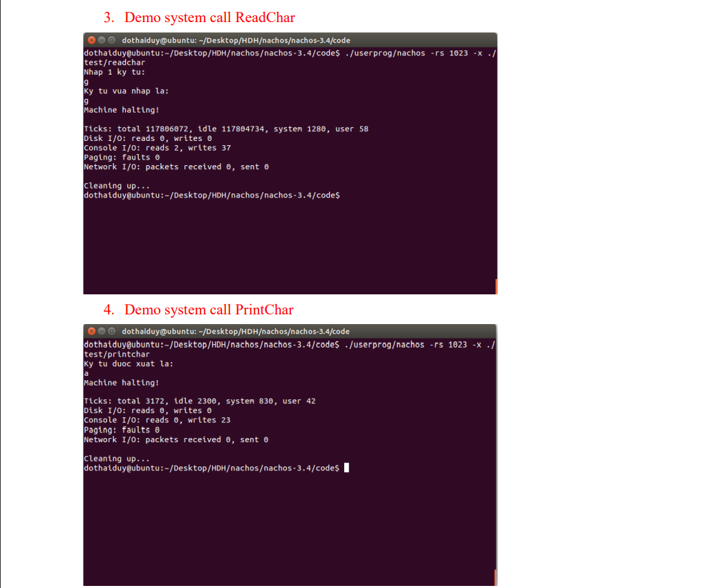Click 'Console I/O: reads 2, writes 37'

(158, 148)
